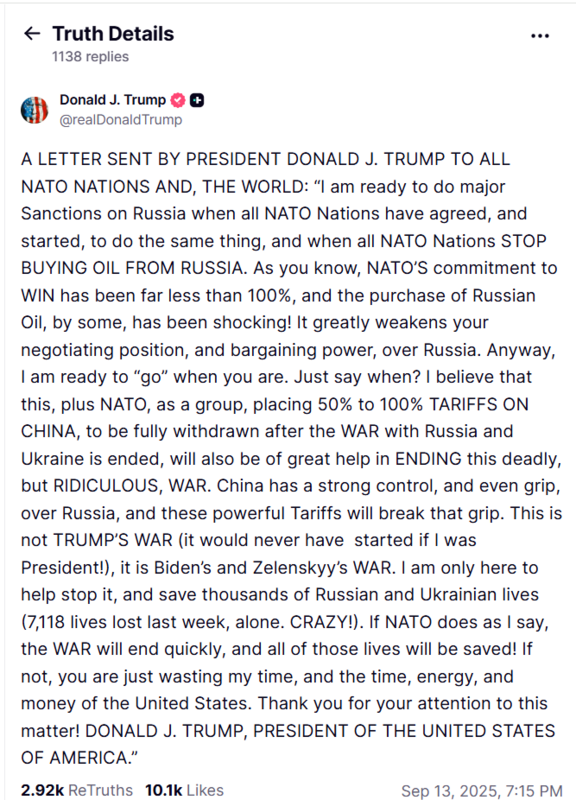Viewport: 576px width, 800px height.
Task: Open Donald J. Trump's profile avatar
Action: (35, 110)
